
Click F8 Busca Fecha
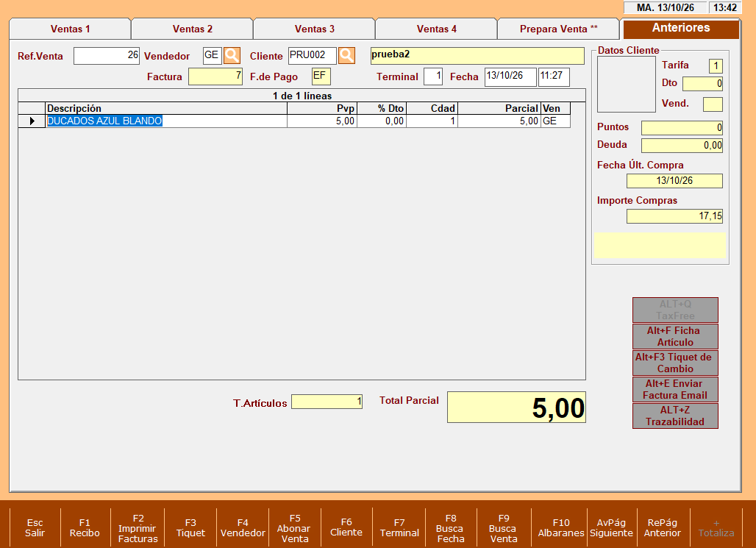click(451, 527)
